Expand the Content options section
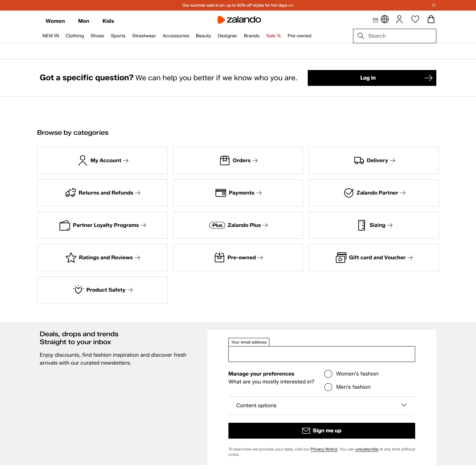Image resolution: width=476 pixels, height=469 pixels. point(322,406)
